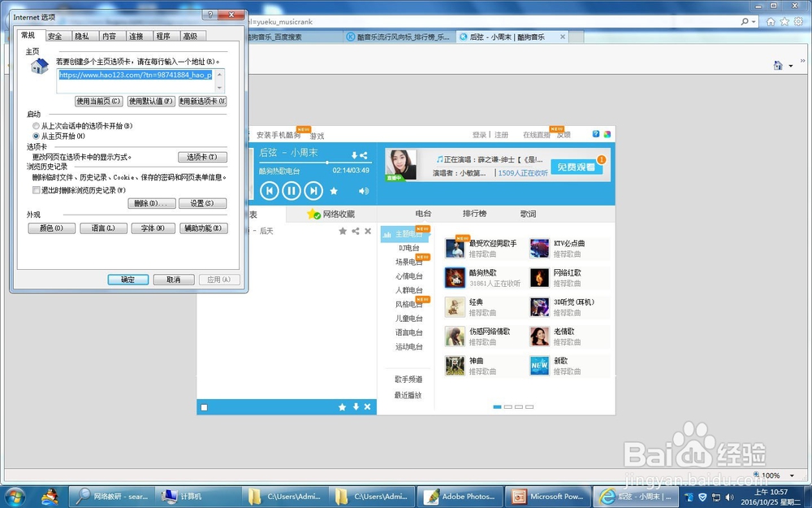Click 取消 button in Internet Options
This screenshot has height=508, width=812.
point(174,280)
